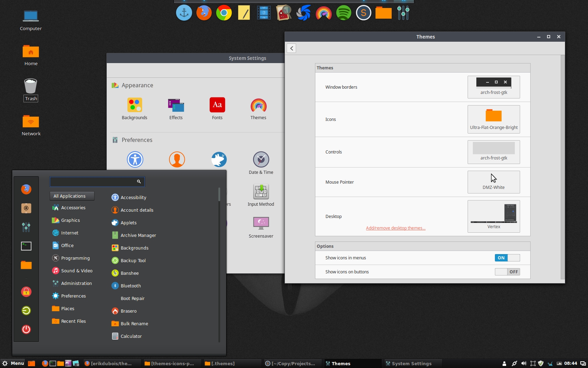Choose the Window borders theme button
This screenshot has height=368, width=588.
pyautogui.click(x=493, y=87)
